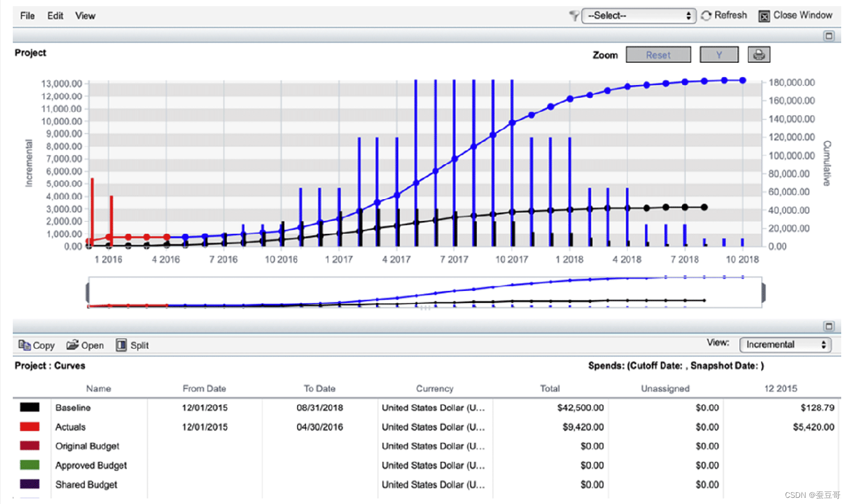Refresh the chart data
Viewport: 849px width, 504px height.
point(724,16)
